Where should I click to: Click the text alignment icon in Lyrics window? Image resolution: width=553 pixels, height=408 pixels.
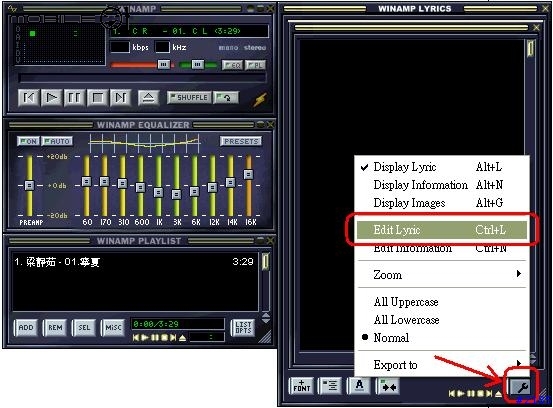(x=330, y=386)
